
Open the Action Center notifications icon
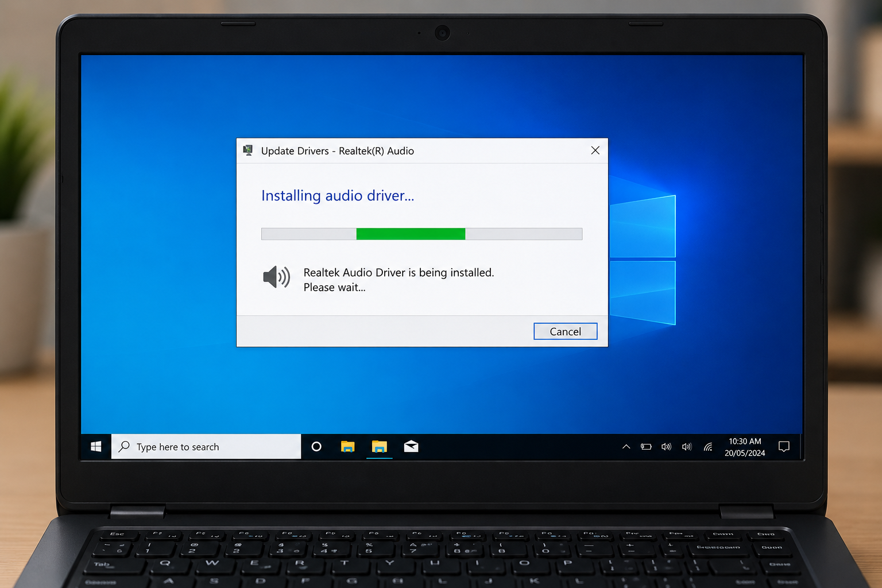(784, 447)
